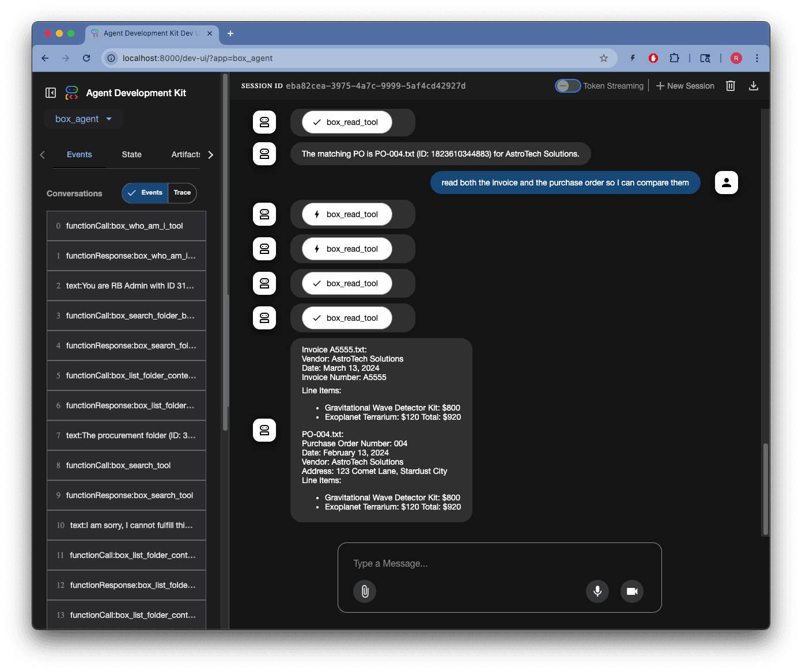Open the box_agent app dropdown
This screenshot has width=802, height=672.
tap(84, 119)
